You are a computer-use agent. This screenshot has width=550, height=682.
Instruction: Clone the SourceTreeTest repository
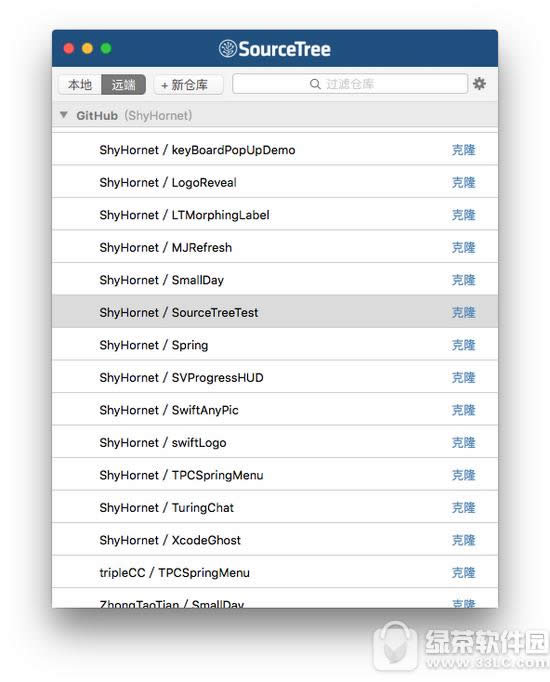click(x=463, y=312)
